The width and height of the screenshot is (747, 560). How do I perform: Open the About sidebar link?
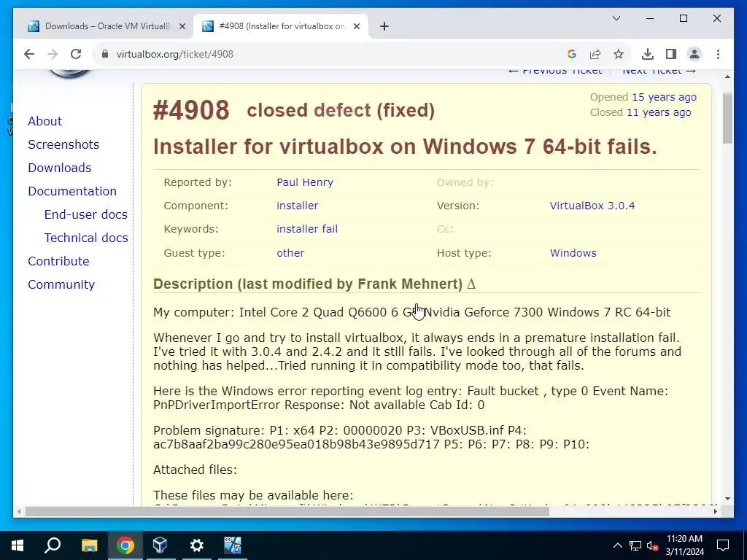44,121
